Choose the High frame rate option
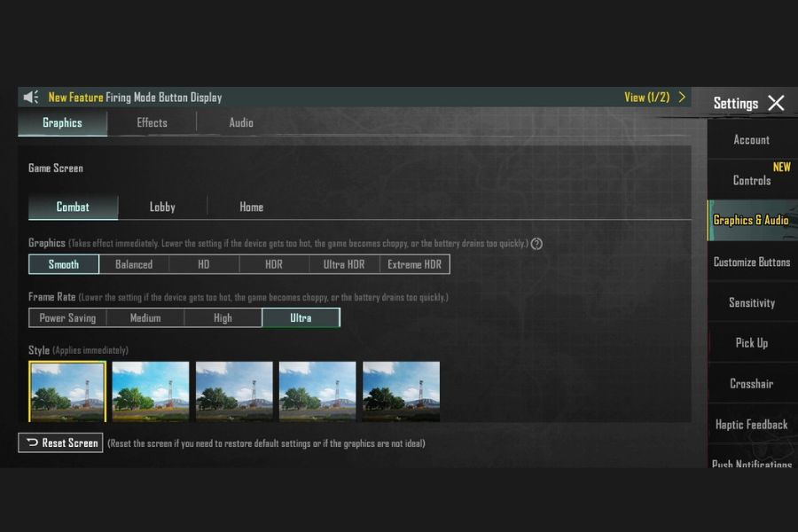 coord(223,317)
